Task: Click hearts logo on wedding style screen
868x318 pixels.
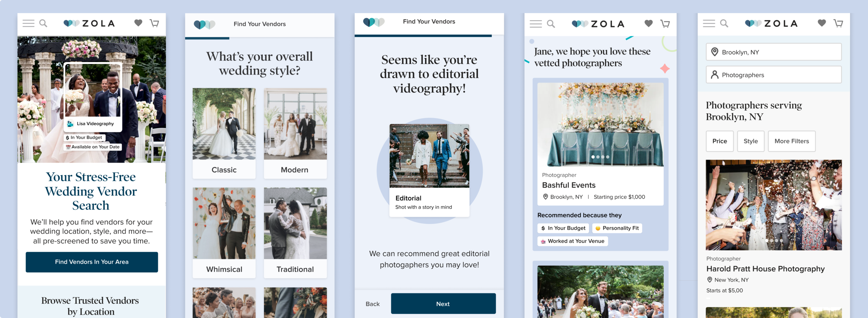Action: click(205, 24)
